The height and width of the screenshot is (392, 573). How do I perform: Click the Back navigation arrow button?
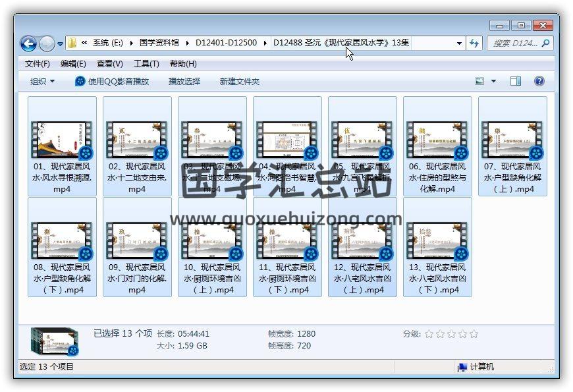pyautogui.click(x=28, y=44)
